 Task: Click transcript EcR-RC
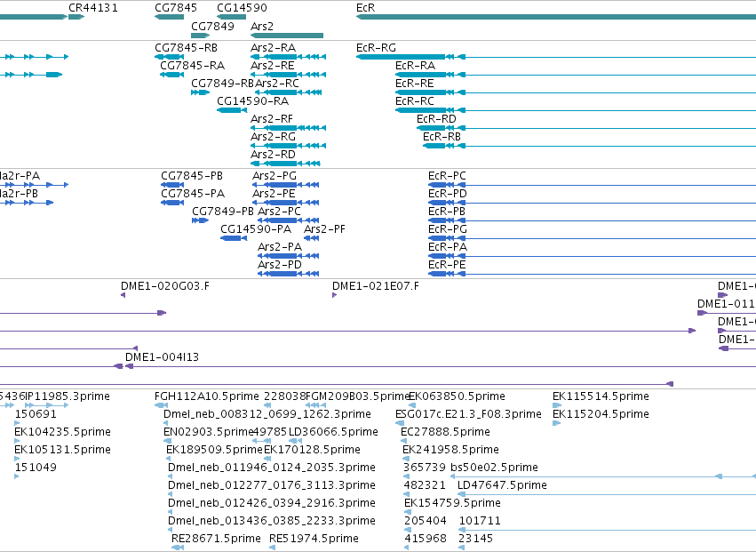tap(415, 101)
